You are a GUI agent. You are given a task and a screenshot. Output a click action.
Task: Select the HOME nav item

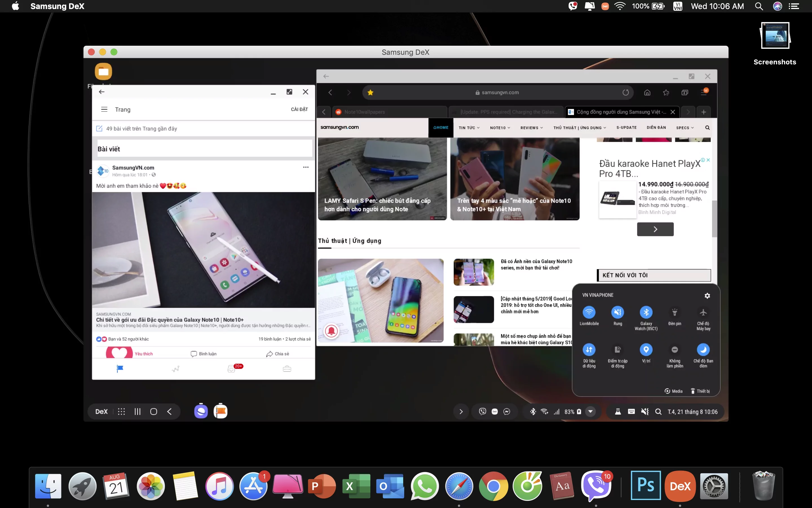(x=441, y=128)
